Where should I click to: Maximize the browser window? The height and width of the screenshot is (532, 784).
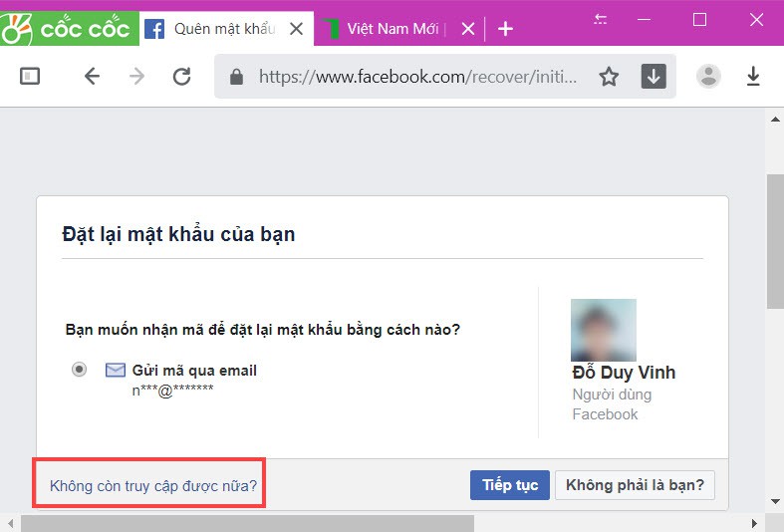pyautogui.click(x=699, y=20)
